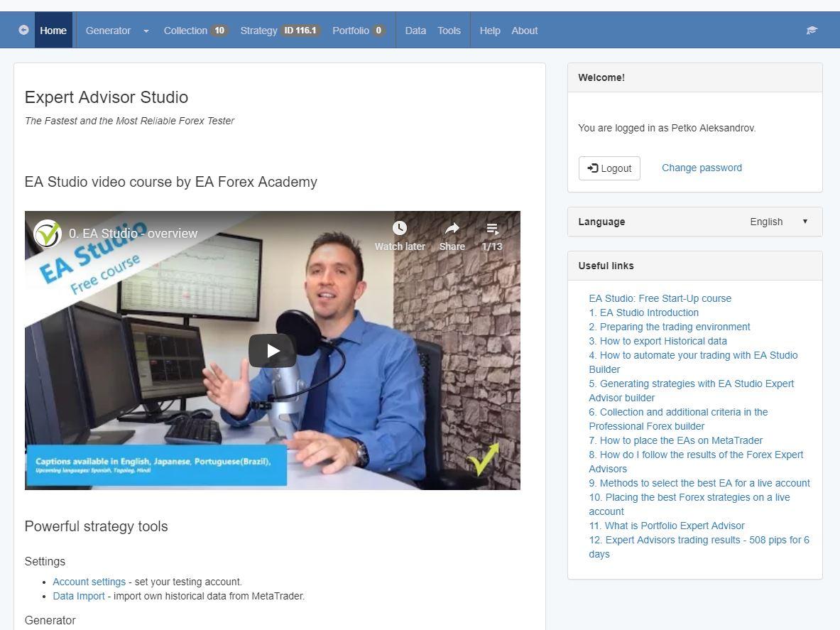The height and width of the screenshot is (630, 840).
Task: Go to the Home tab
Action: pyautogui.click(x=53, y=31)
